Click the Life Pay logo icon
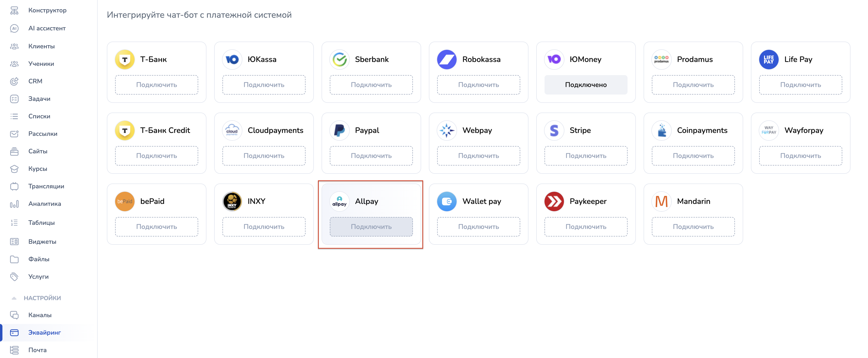 coord(769,59)
